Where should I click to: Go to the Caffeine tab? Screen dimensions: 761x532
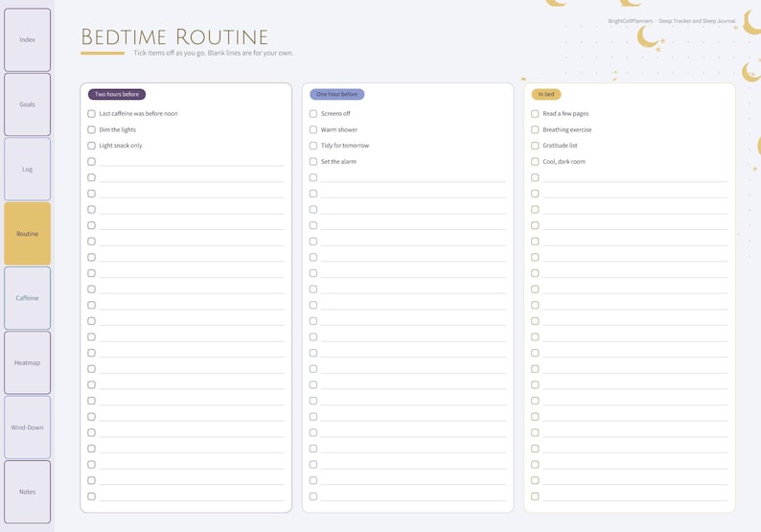[27, 298]
